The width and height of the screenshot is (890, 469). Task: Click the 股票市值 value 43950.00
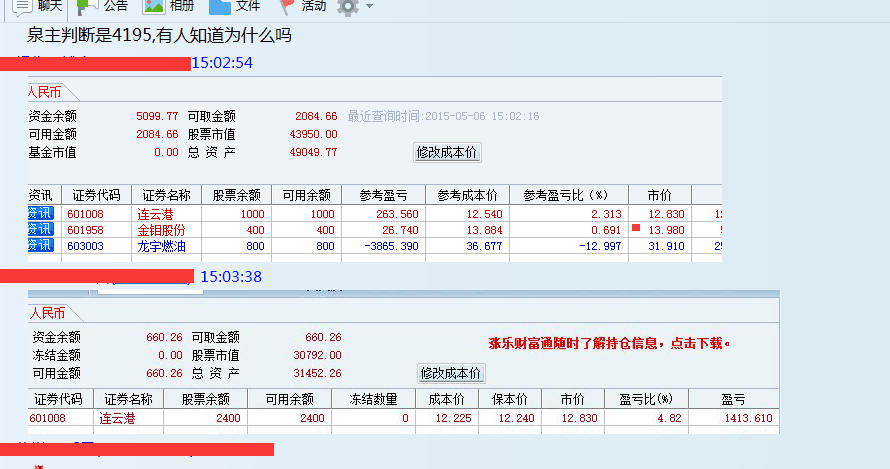click(x=313, y=134)
